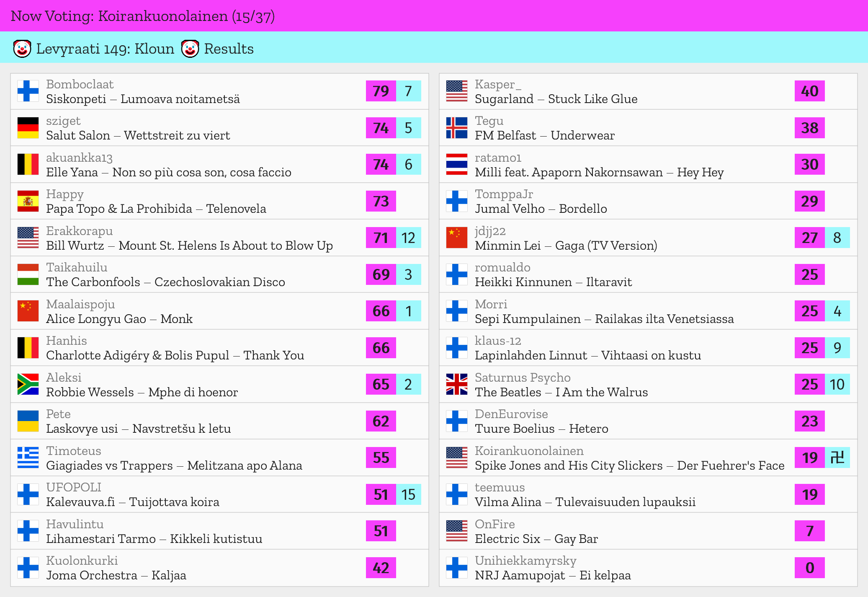Viewport: 868px width, 597px height.
Task: Click the South African flag by Aleksi
Action: tap(28, 384)
